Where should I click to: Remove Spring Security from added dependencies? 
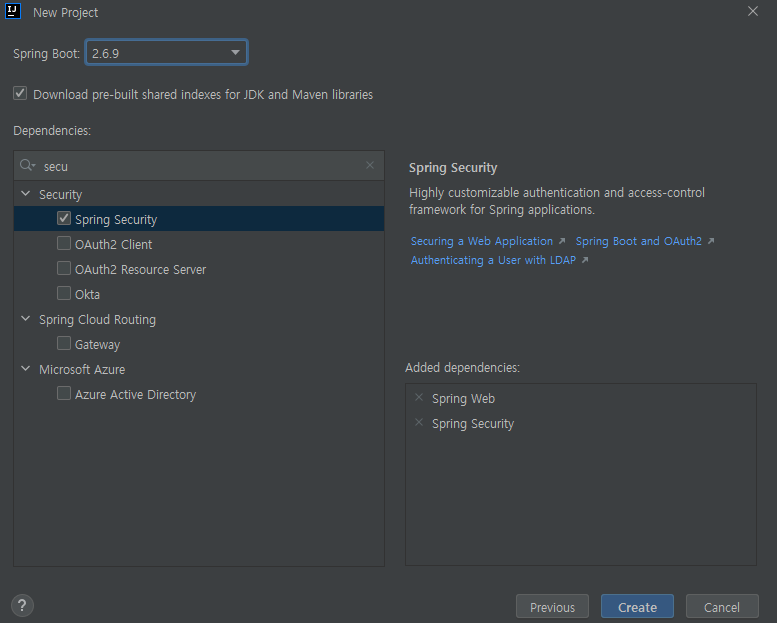(419, 422)
